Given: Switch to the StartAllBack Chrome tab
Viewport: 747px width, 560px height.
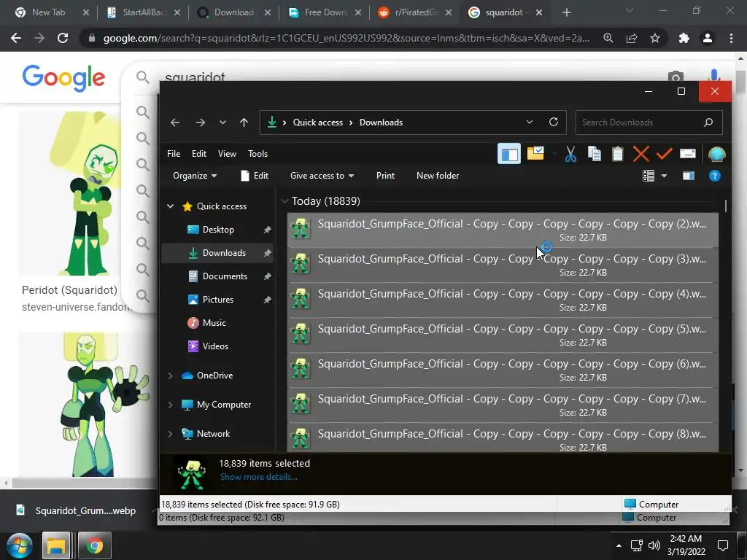Looking at the screenshot, I should 142,12.
